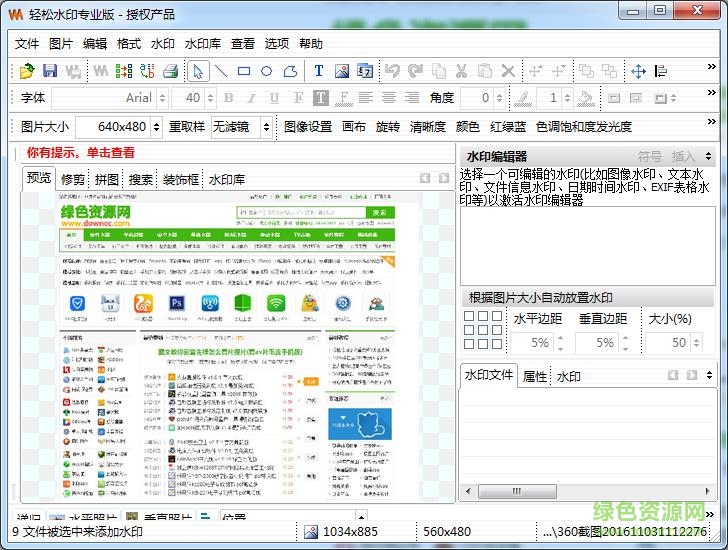Image resolution: width=728 pixels, height=550 pixels.
Task: Insert an image watermark with picture icon
Action: (342, 71)
